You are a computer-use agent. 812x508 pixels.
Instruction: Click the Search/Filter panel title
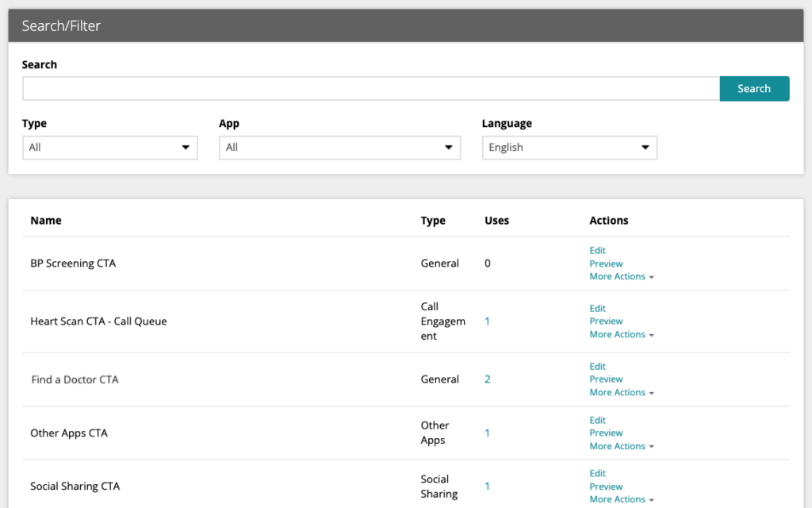[x=61, y=26]
